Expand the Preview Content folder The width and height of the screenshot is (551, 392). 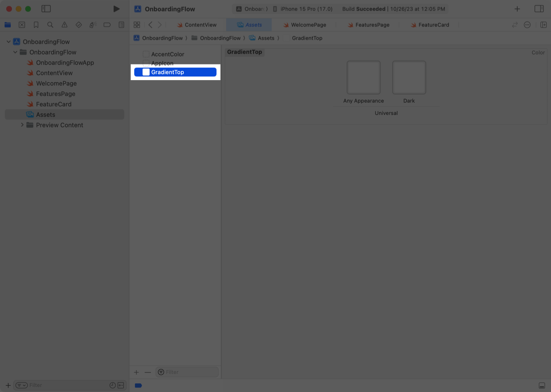point(22,125)
